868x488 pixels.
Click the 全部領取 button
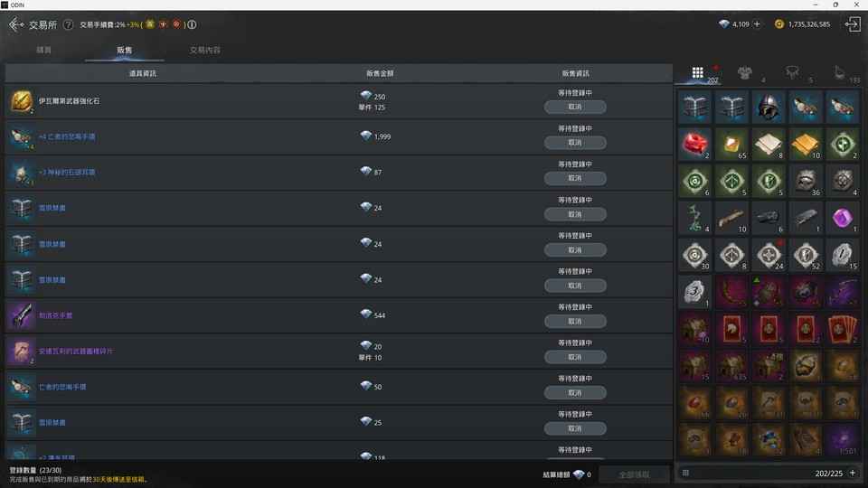coord(634,474)
